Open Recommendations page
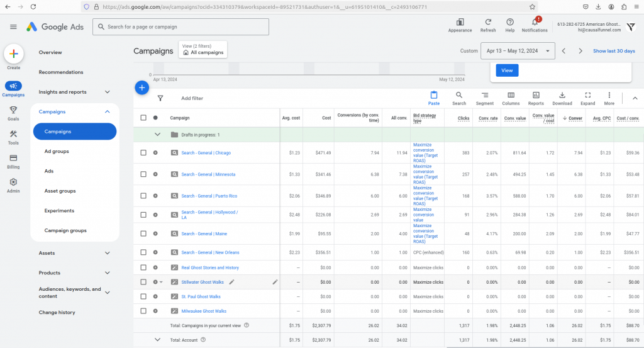 click(61, 72)
